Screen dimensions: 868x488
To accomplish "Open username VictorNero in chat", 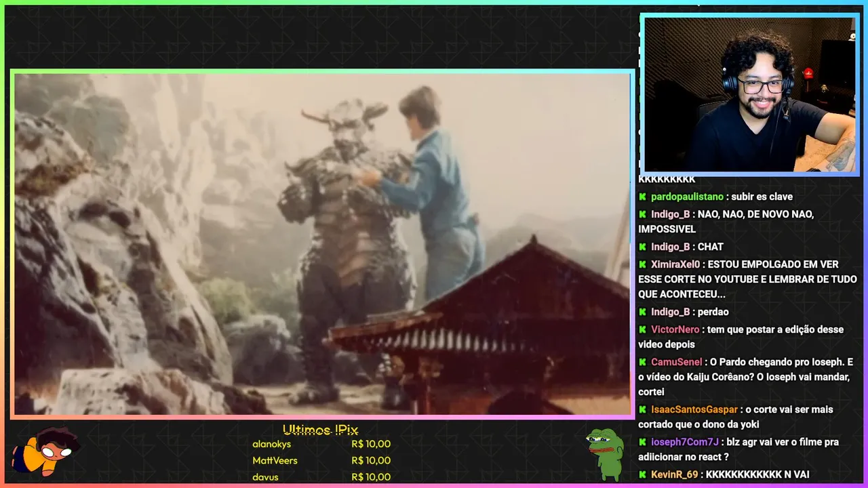I will [x=675, y=330].
